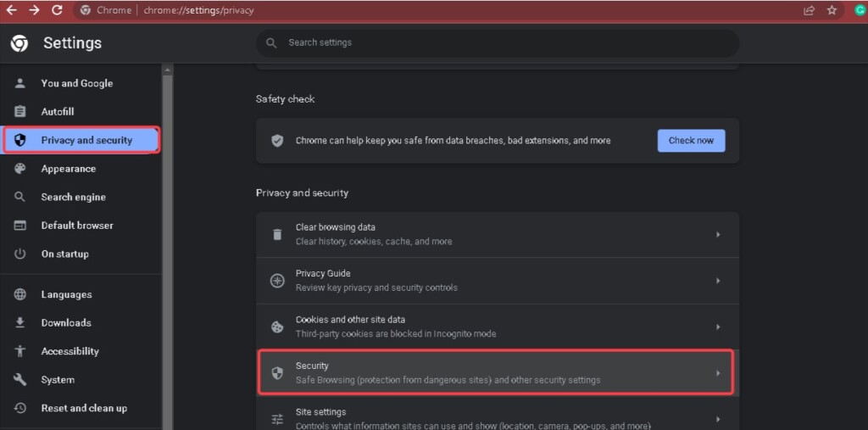The height and width of the screenshot is (430, 868).
Task: Expand Cookies and other site data arrow
Action: (x=718, y=327)
